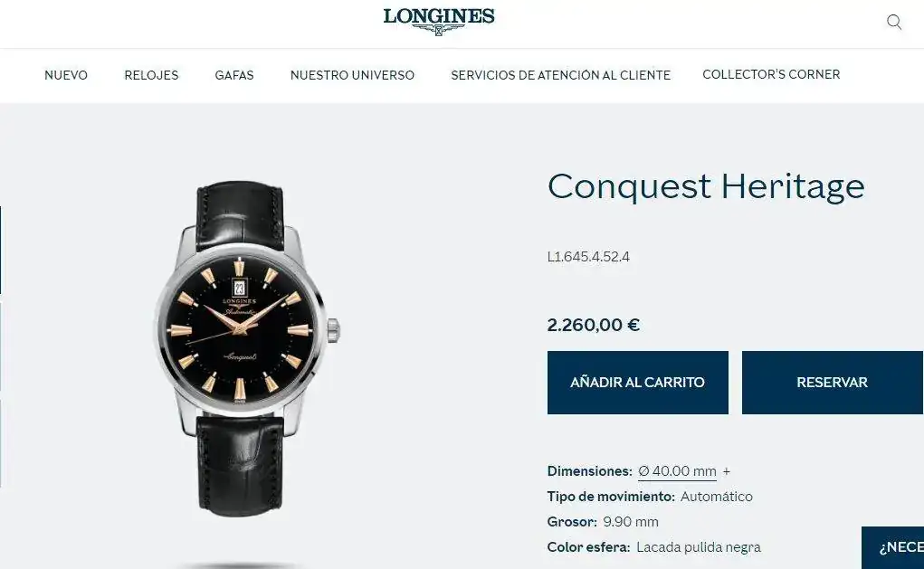Screen dimensions: 924x569
Task: Expand dimensions with the plus sign
Action: point(727,471)
